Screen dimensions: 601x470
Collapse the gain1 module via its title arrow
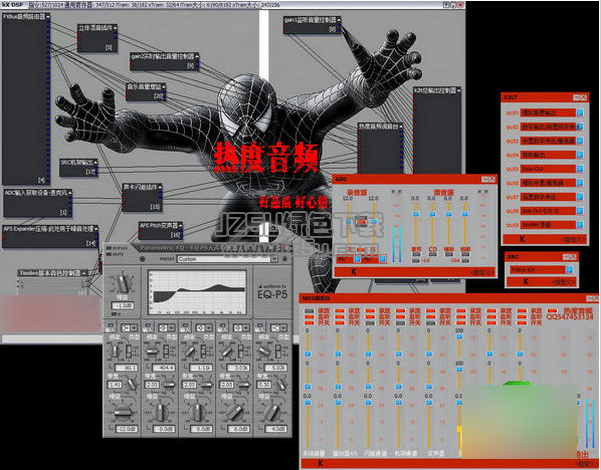point(339,20)
